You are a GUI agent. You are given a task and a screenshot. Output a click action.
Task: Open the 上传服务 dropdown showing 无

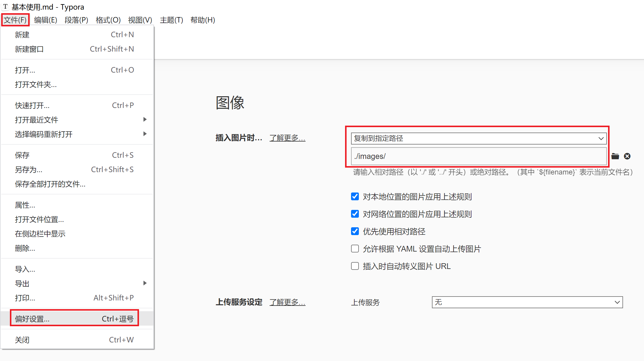[527, 302]
